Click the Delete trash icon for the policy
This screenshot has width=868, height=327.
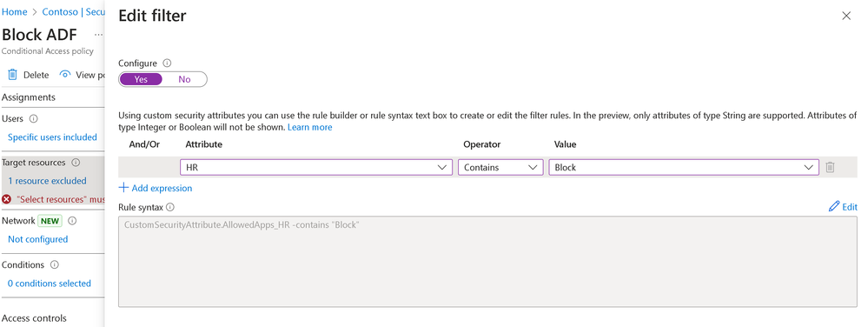point(12,75)
